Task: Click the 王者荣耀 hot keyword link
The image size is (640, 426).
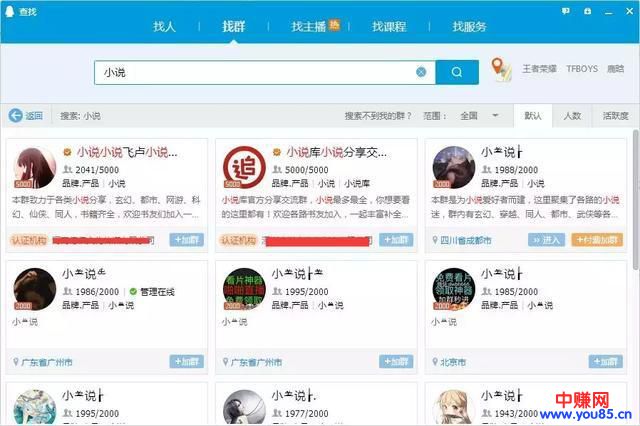Action: 542,70
